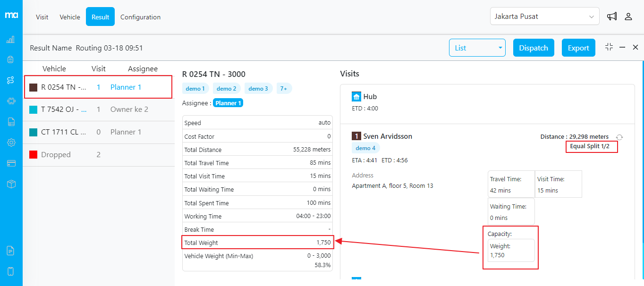The height and width of the screenshot is (286, 644).
Task: Click the megaphone announcements icon
Action: coord(612,17)
